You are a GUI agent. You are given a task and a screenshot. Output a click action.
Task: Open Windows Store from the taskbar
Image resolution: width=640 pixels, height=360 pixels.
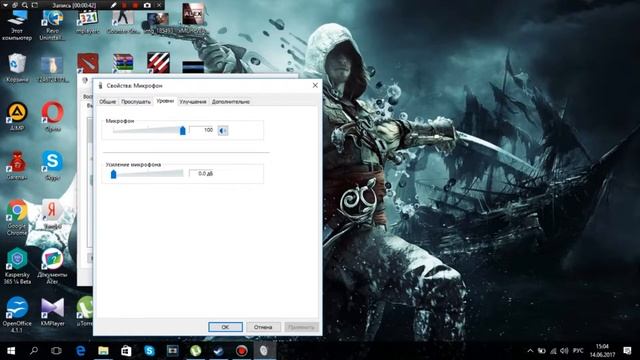pos(126,351)
